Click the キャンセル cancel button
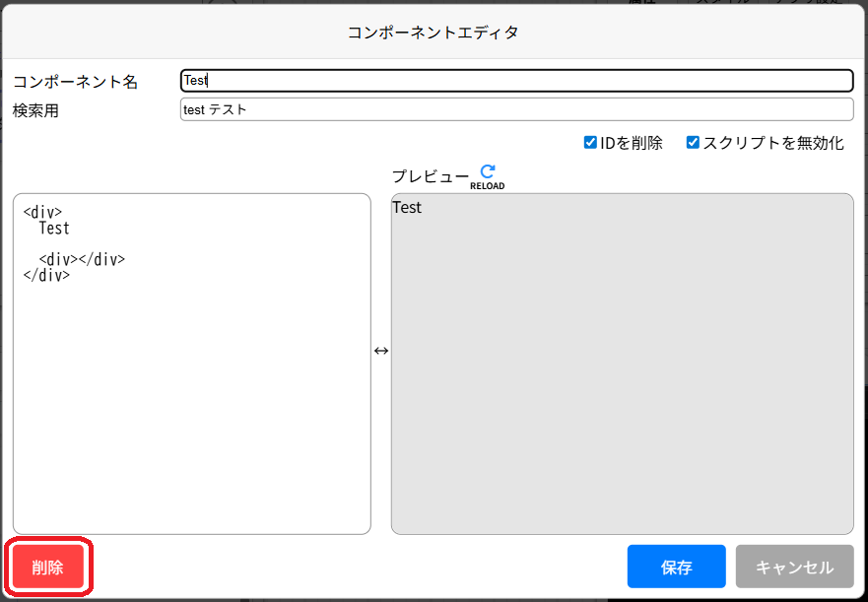This screenshot has height=602, width=868. [794, 567]
